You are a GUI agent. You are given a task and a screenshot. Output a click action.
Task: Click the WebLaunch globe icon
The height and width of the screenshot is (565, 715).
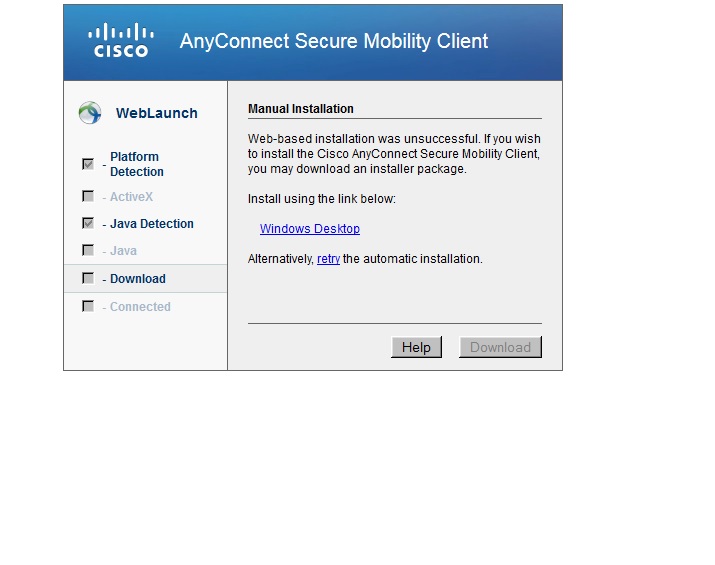[x=90, y=113]
